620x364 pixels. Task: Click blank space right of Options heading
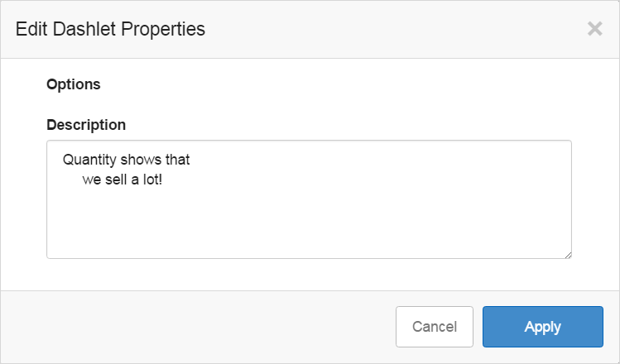tap(331, 84)
